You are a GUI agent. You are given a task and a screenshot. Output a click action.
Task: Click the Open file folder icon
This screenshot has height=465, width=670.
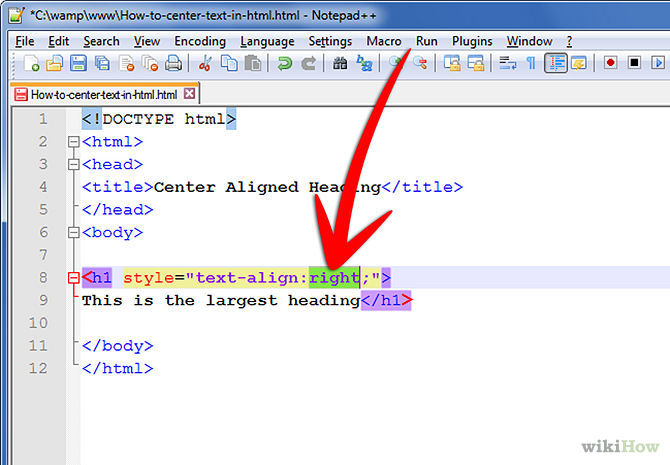click(x=55, y=64)
